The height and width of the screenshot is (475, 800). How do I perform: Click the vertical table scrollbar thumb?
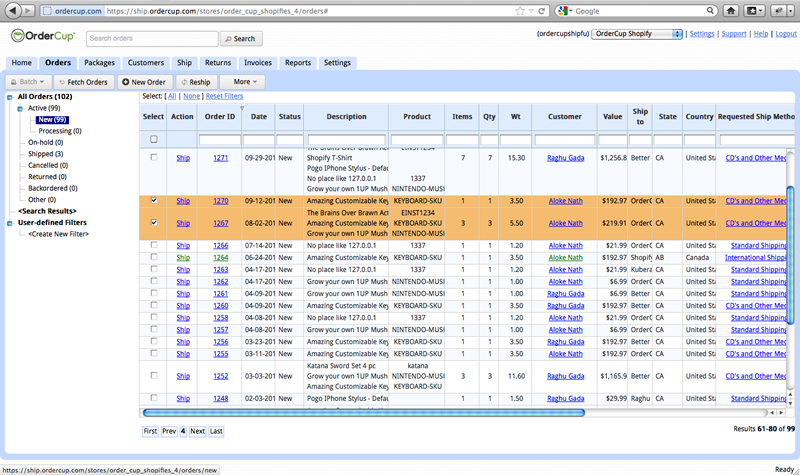[x=790, y=255]
